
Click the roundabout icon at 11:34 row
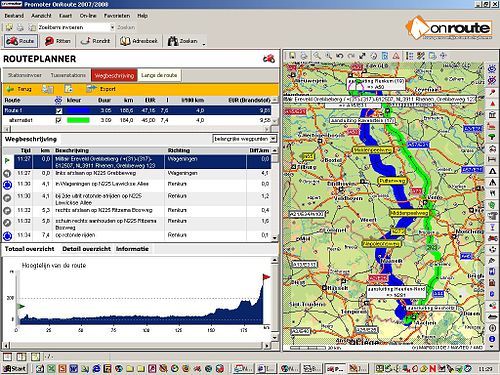(7, 236)
